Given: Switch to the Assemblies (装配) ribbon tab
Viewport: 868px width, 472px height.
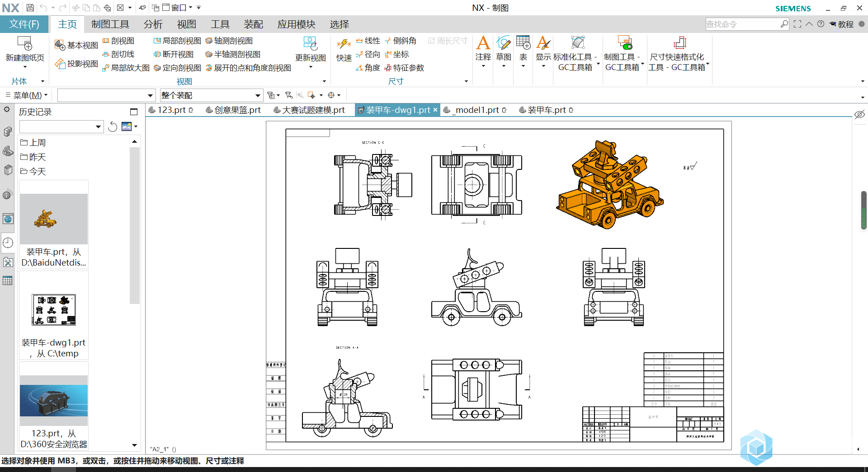Looking at the screenshot, I should pyautogui.click(x=253, y=24).
